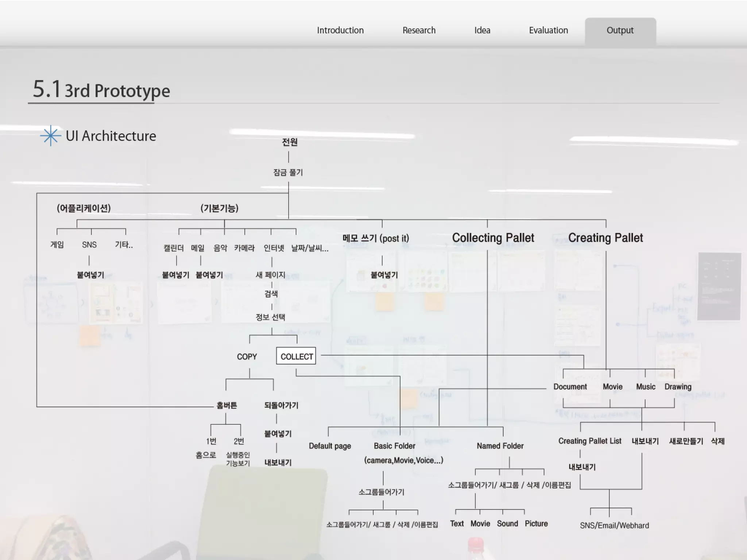The width and height of the screenshot is (747, 560).
Task: Click the SNS application node
Action: [x=89, y=245]
